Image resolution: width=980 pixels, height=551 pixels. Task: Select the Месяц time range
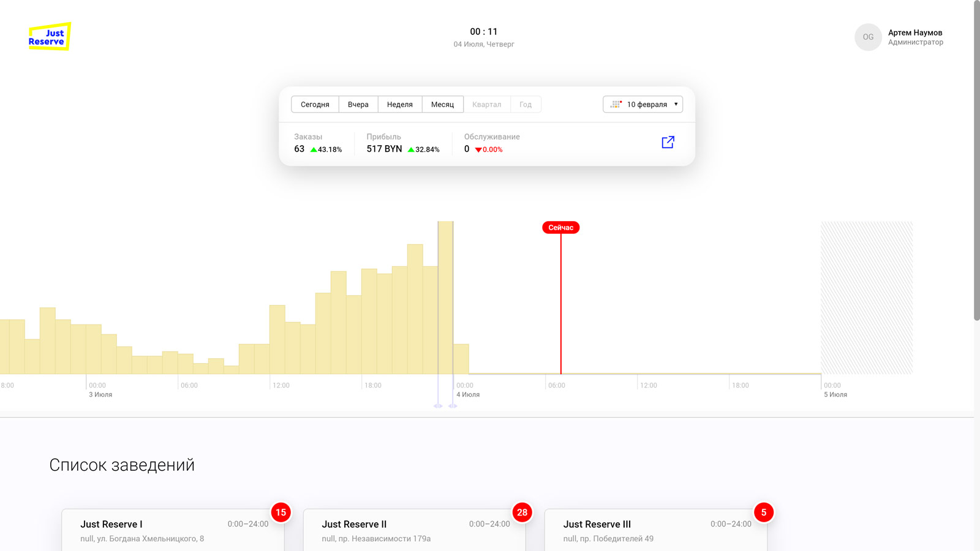pyautogui.click(x=442, y=105)
